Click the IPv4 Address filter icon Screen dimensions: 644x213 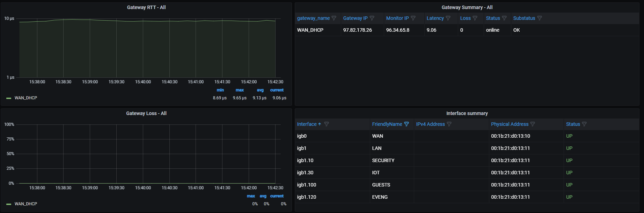tap(449, 124)
